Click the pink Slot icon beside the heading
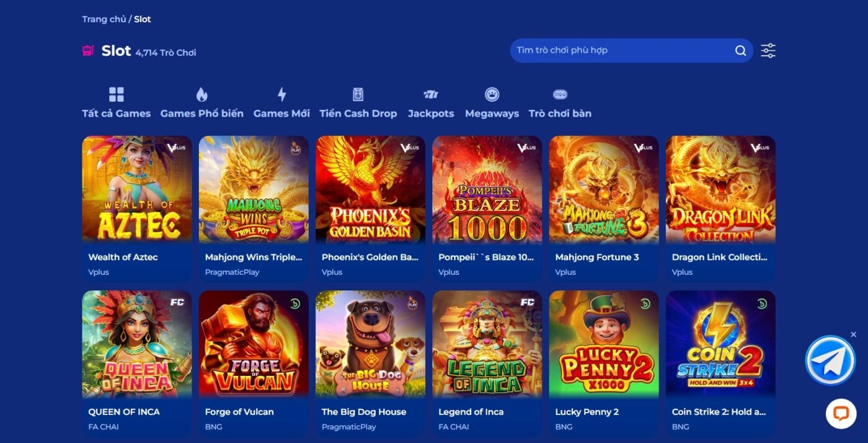Viewport: 868px width, 443px height. click(x=88, y=51)
